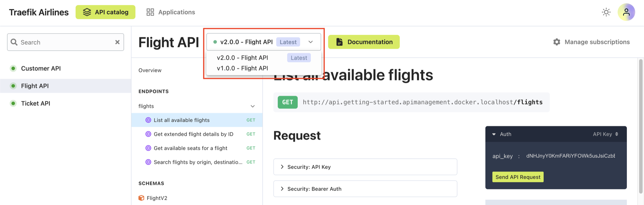Open the Overview section
The height and width of the screenshot is (205, 644).
click(x=150, y=70)
